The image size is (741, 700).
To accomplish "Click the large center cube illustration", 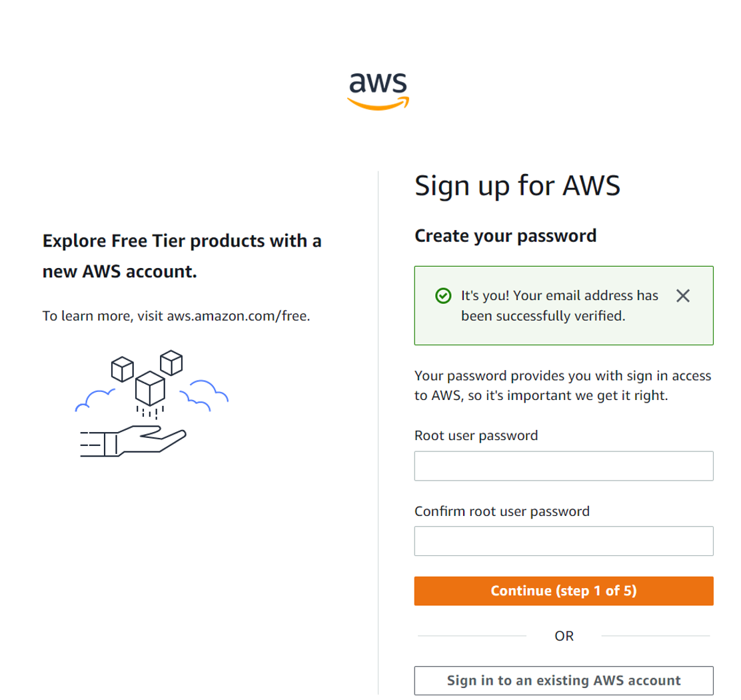I will (150, 389).
